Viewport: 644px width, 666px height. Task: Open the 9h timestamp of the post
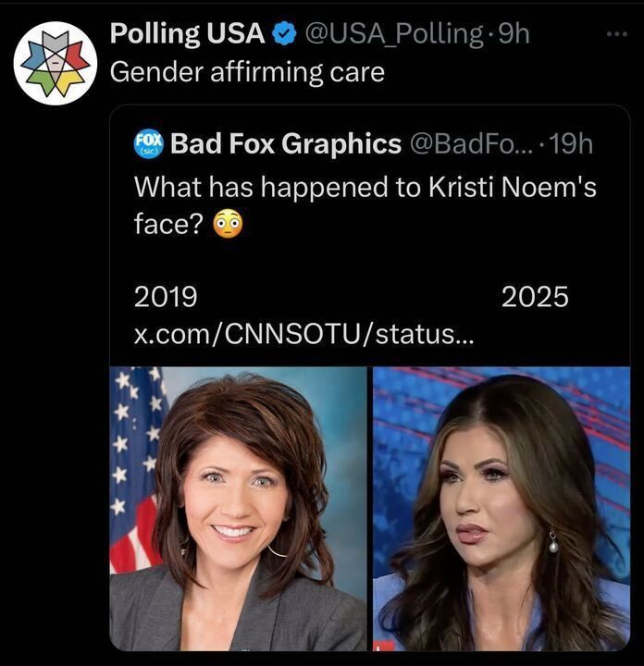pyautogui.click(x=514, y=33)
